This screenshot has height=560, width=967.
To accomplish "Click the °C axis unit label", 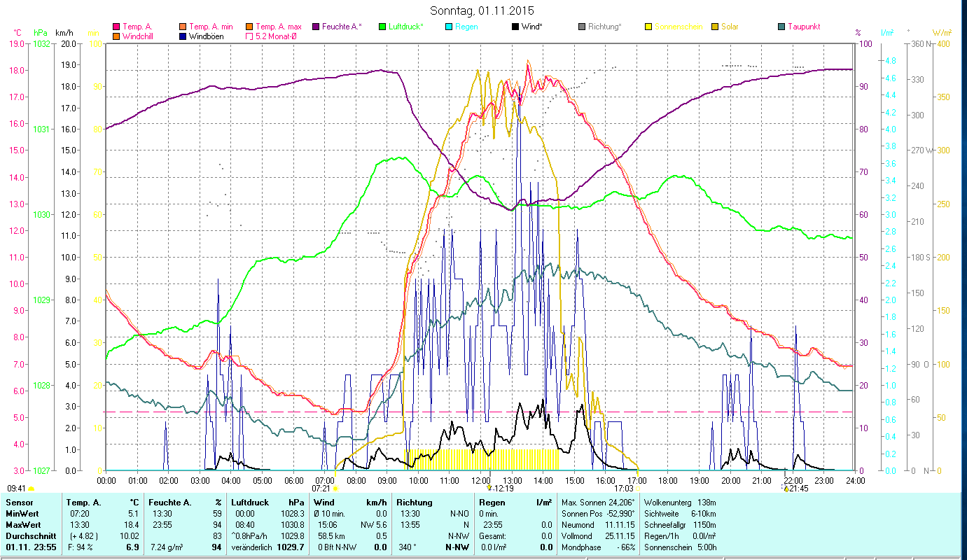I will pyautogui.click(x=18, y=33).
